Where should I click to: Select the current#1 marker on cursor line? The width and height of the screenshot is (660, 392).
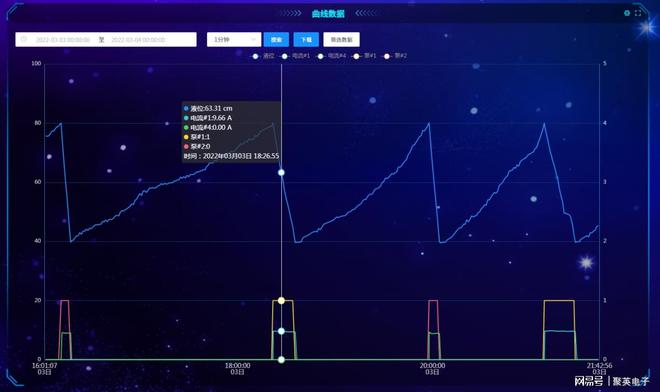tap(281, 331)
